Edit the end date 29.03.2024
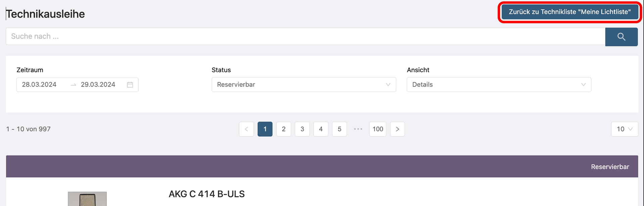The height and width of the screenshot is (206, 644). [x=98, y=85]
